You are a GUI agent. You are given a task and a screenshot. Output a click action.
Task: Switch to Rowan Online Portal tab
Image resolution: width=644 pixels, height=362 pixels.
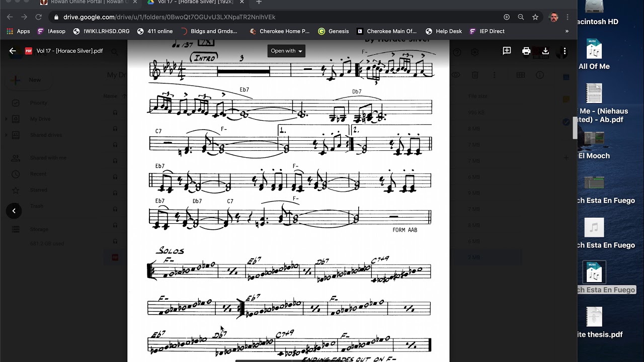click(88, 2)
